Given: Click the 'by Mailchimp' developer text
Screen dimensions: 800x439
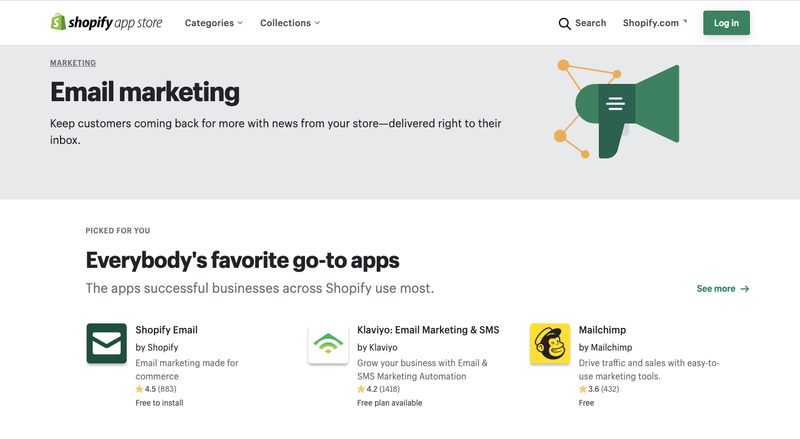Looking at the screenshot, I should click(605, 347).
